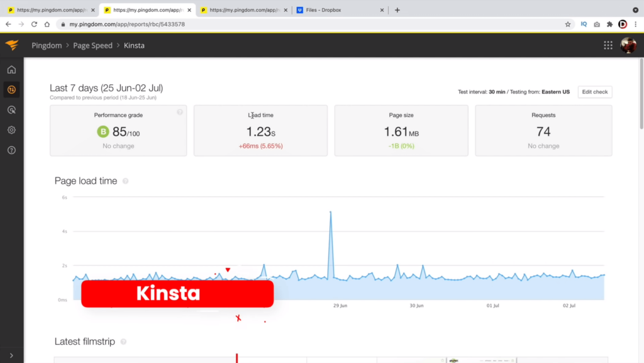
Task: Switch to the Files - Dropbox tab
Action: 340,10
